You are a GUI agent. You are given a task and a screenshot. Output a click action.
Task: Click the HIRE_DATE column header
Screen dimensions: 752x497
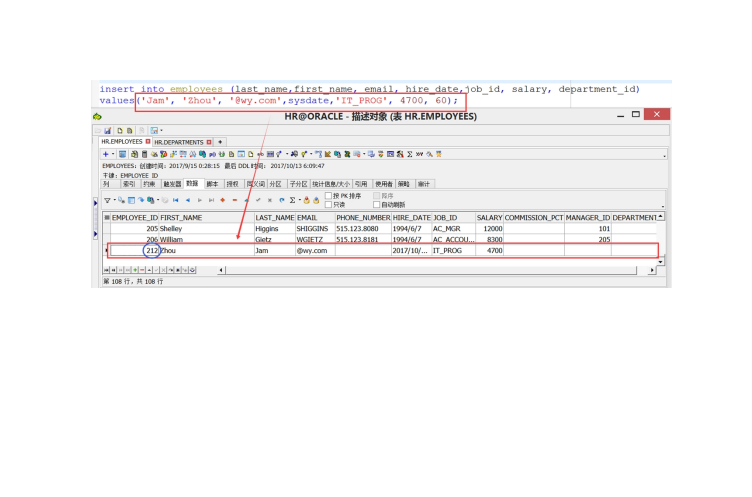pos(411,218)
